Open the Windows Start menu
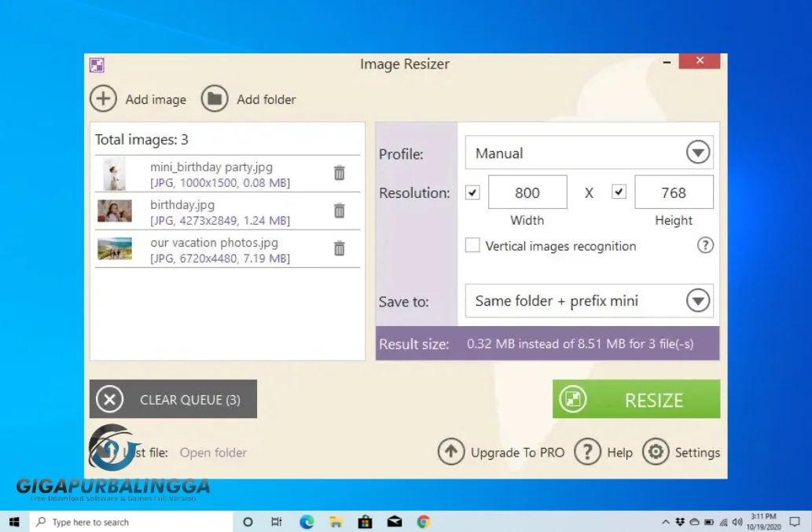Viewport: 812px width, 532px height. click(x=14, y=521)
